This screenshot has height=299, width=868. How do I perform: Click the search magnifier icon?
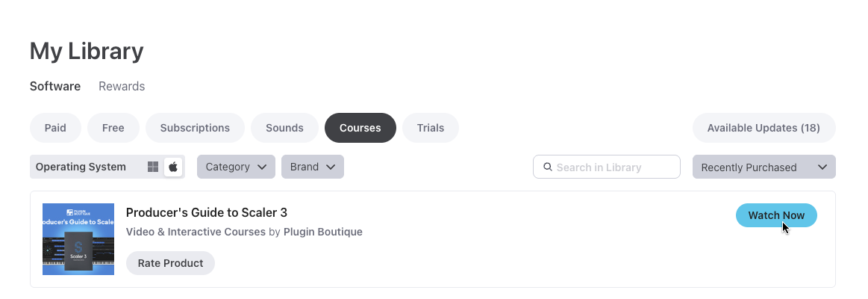[548, 167]
